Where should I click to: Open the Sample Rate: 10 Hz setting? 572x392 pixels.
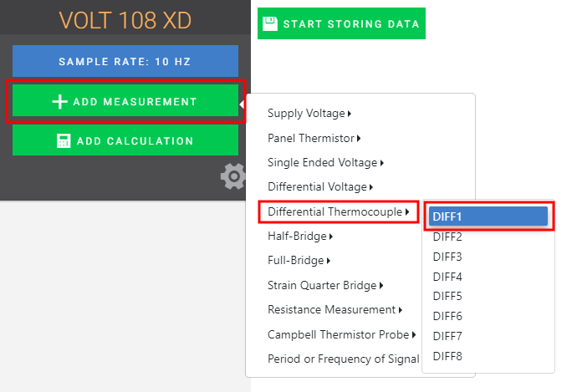(125, 62)
